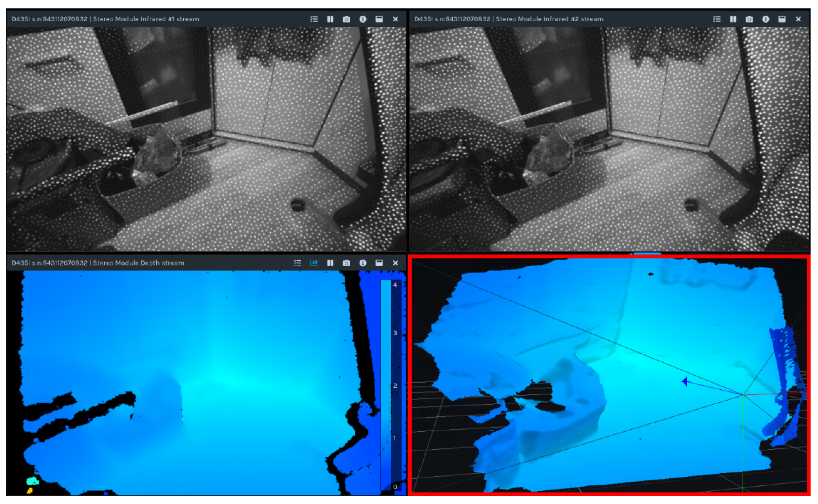Show info for Infrared #2 stream

coord(765,19)
